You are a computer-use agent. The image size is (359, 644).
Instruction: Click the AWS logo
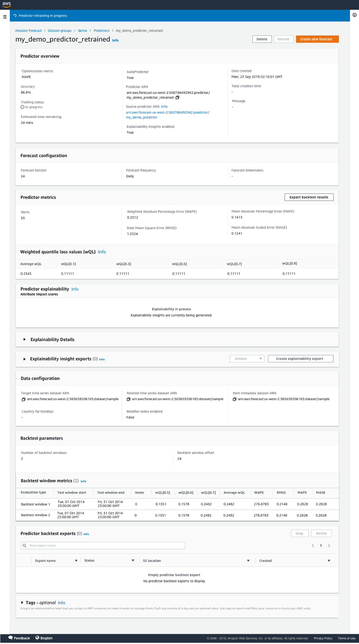pos(6,4)
